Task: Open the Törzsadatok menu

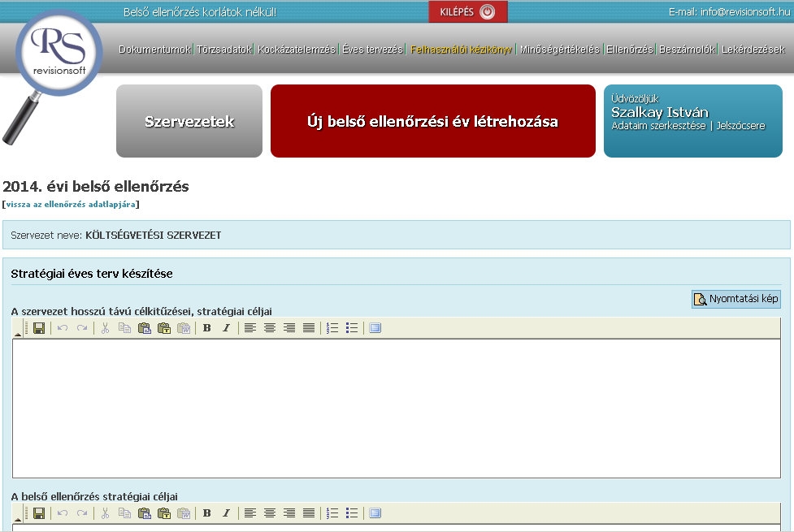Action: pyautogui.click(x=223, y=49)
